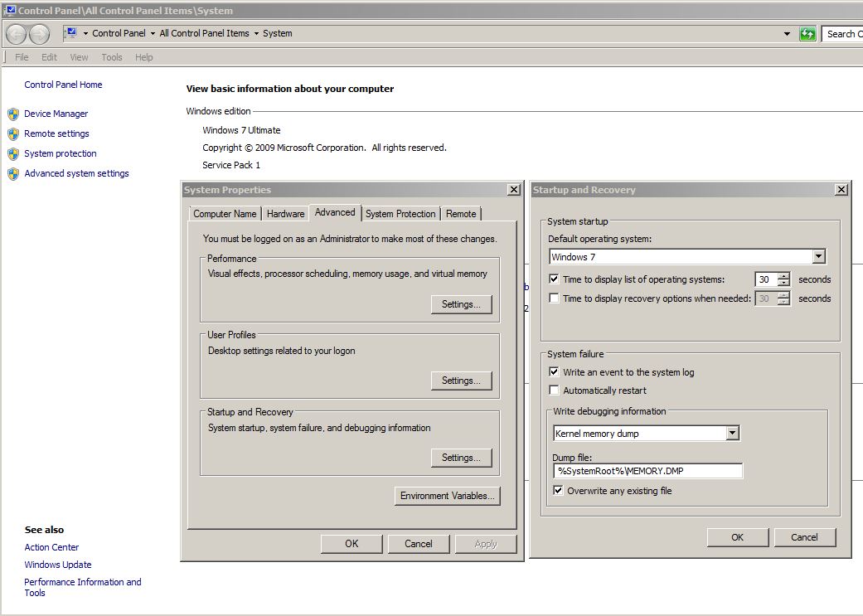Open the Default operating system dropdown
The width and height of the screenshot is (863, 616).
pyautogui.click(x=818, y=256)
